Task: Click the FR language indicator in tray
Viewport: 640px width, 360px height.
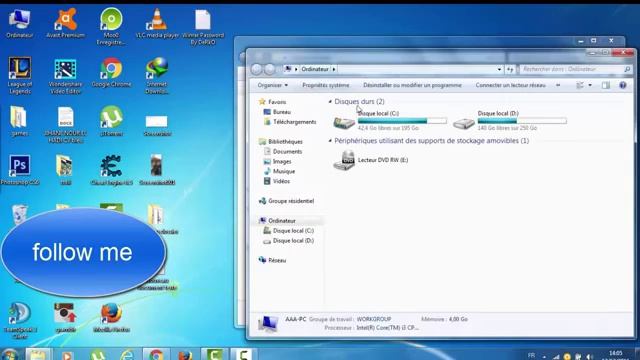Action: [x=531, y=355]
